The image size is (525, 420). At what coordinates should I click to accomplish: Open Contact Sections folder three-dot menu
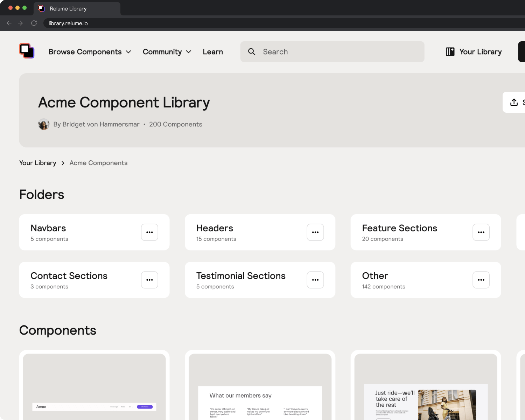click(x=149, y=280)
